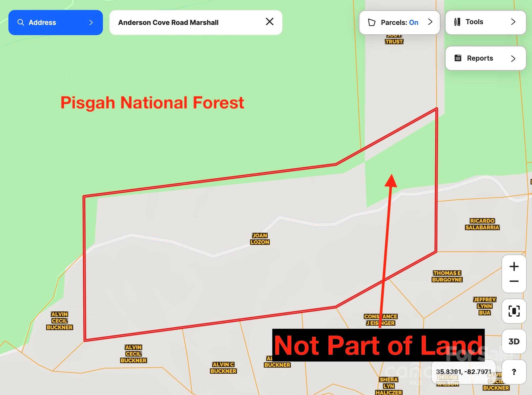Click the coordinates readout 35.8391, -82.7971

click(x=463, y=372)
